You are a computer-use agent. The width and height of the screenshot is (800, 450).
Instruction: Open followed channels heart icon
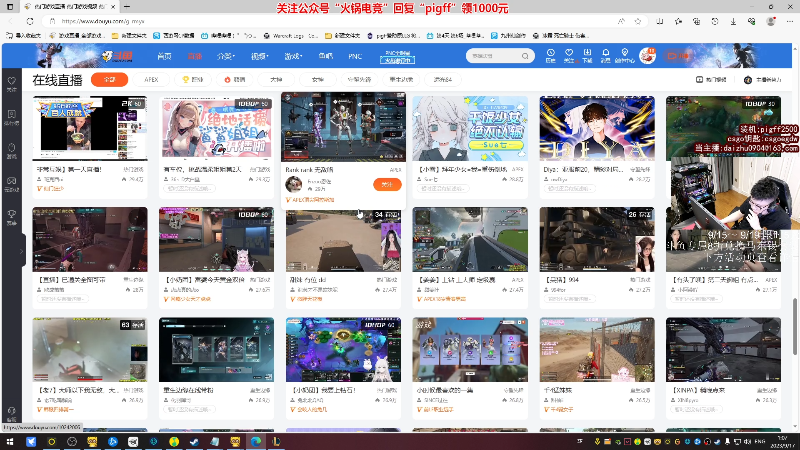[x=569, y=55]
